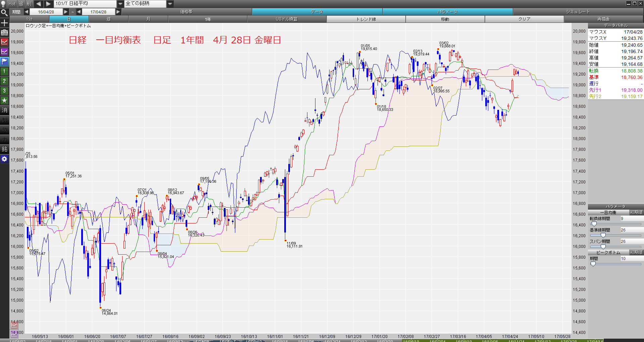Image resolution: width=644 pixels, height=342 pixels.
Task: Switch to the シミュレート tab
Action: coord(578,12)
